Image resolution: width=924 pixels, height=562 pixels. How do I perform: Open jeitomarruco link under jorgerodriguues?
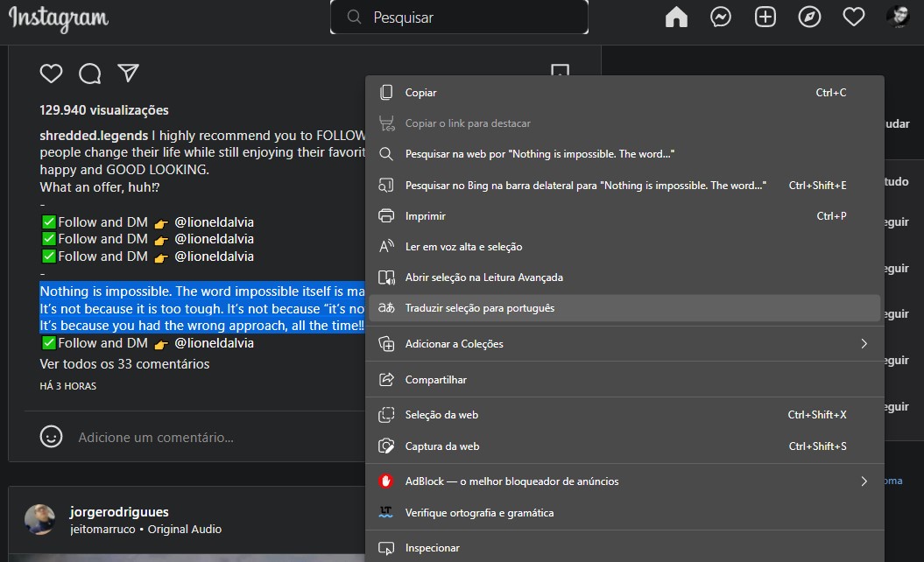[x=102, y=529]
